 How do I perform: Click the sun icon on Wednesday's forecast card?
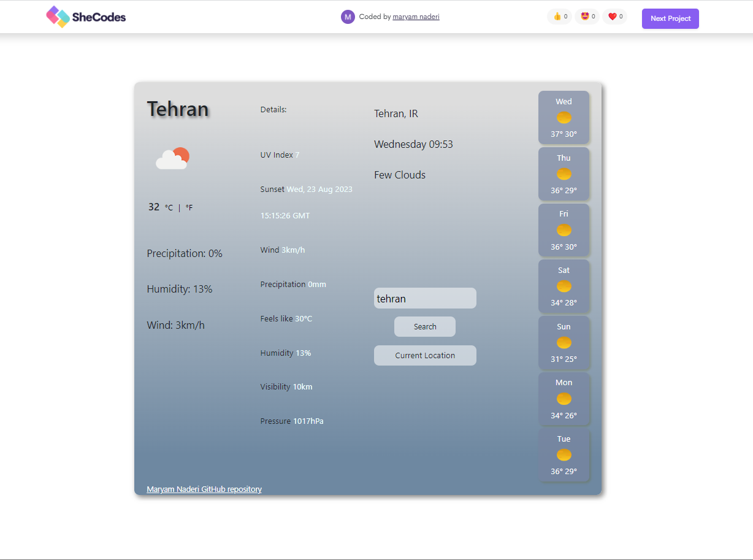[564, 118]
